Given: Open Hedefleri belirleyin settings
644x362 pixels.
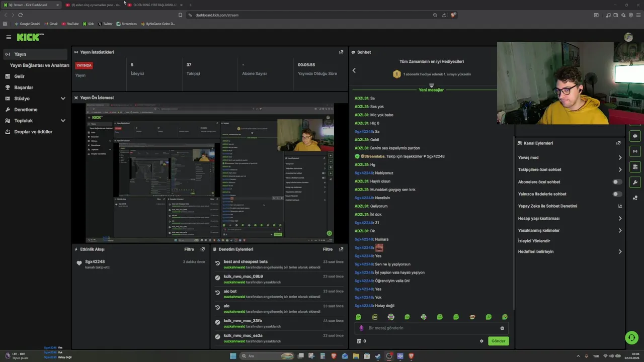Looking at the screenshot, I should (570, 251).
